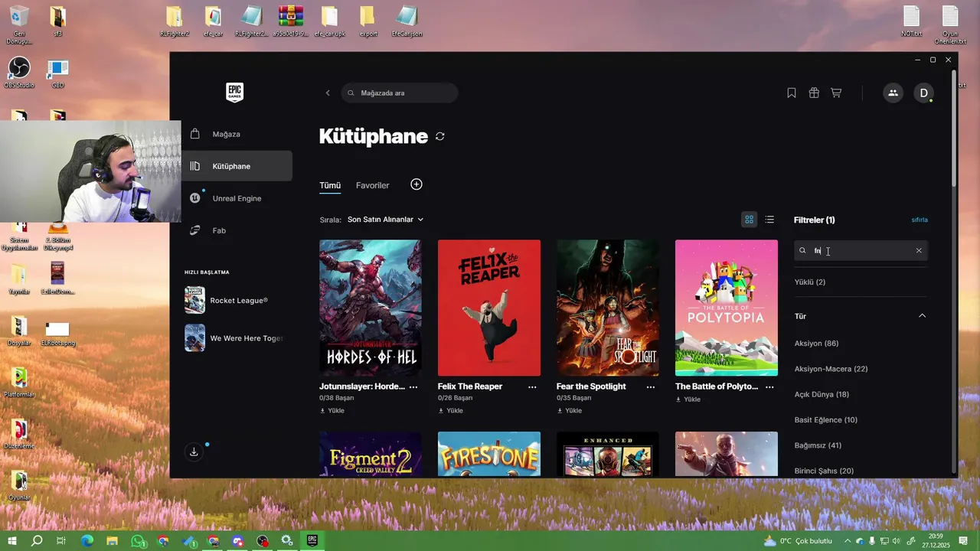Add a new collection with the plus icon
Screen dimensions: 980x551
point(416,184)
